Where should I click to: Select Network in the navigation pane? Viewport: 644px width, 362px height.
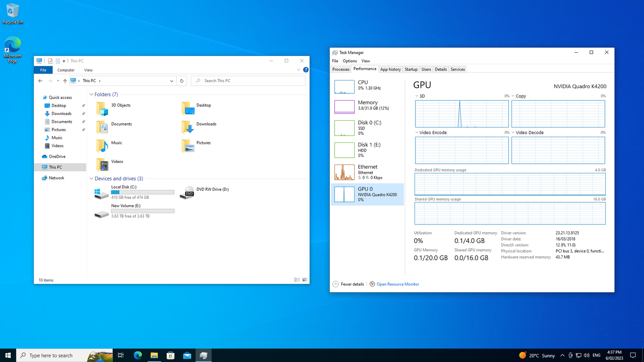click(56, 178)
